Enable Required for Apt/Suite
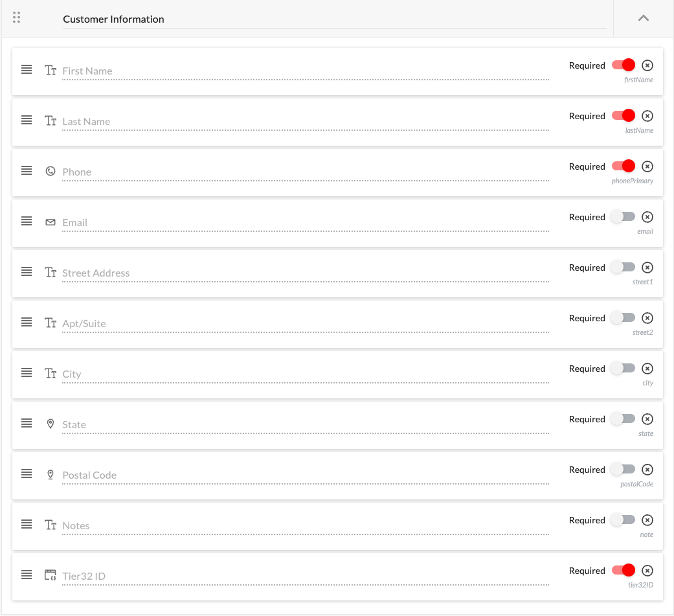The width and height of the screenshot is (674, 616). [x=623, y=318]
